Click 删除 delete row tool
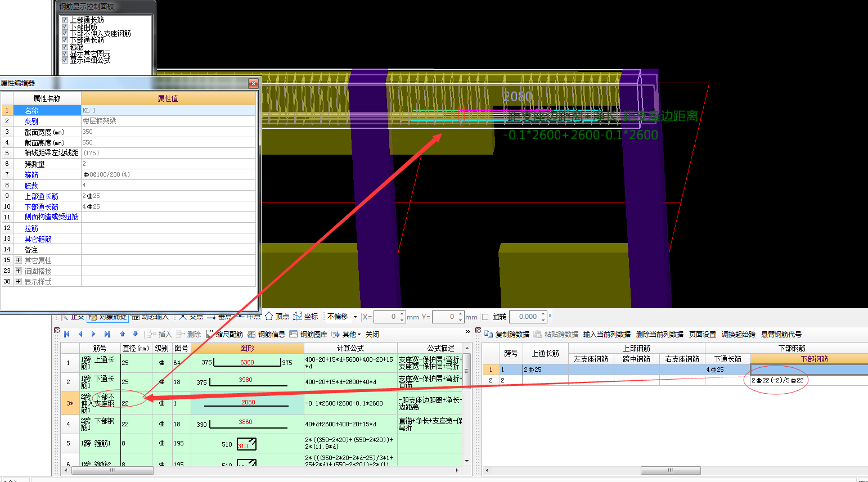This screenshot has width=868, height=482. [188, 334]
